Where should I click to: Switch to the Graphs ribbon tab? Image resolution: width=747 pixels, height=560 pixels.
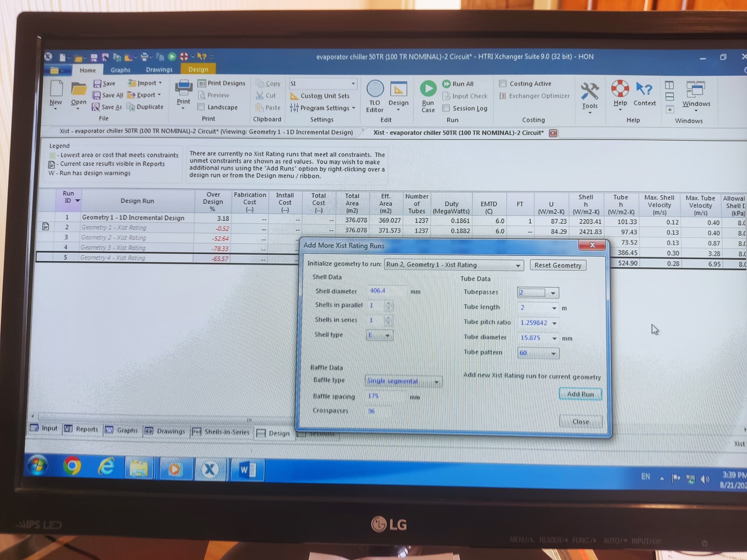tap(120, 70)
